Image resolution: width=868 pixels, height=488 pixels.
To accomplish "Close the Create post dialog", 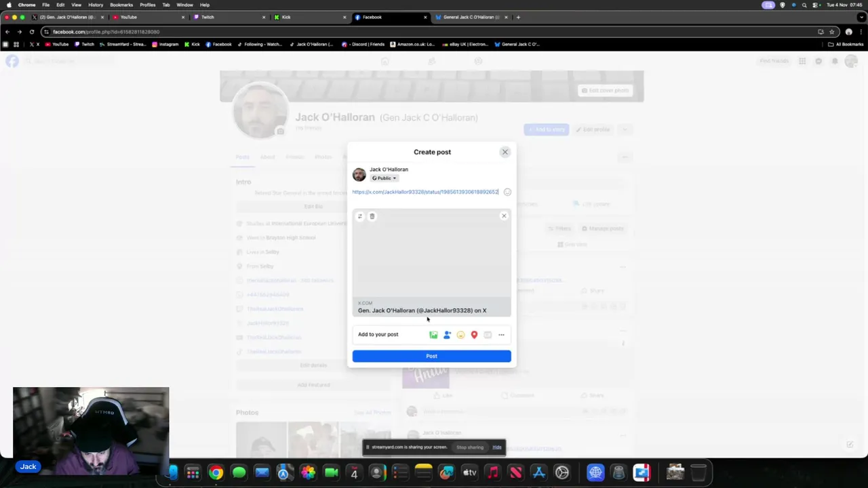I will tap(505, 152).
